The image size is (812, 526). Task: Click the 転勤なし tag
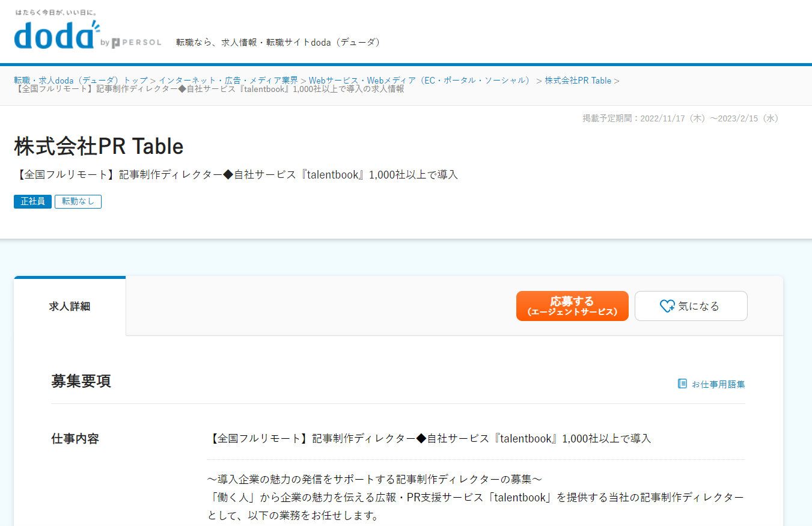pyautogui.click(x=78, y=201)
